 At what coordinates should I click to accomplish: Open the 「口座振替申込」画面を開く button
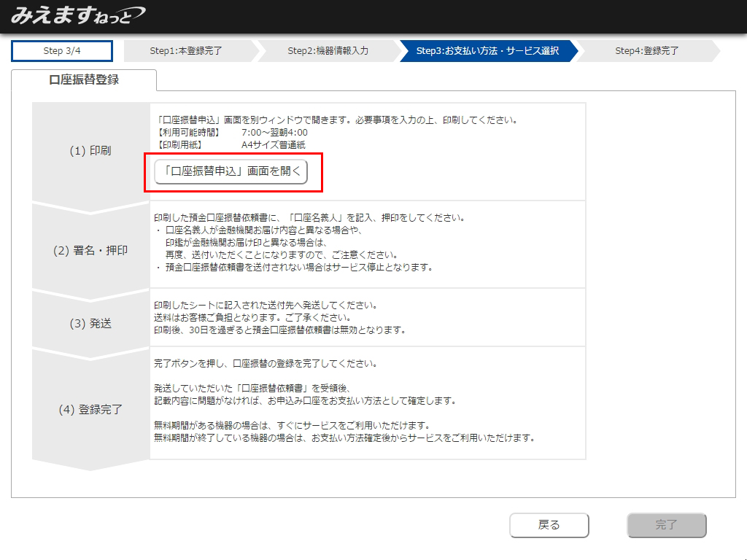(x=231, y=172)
